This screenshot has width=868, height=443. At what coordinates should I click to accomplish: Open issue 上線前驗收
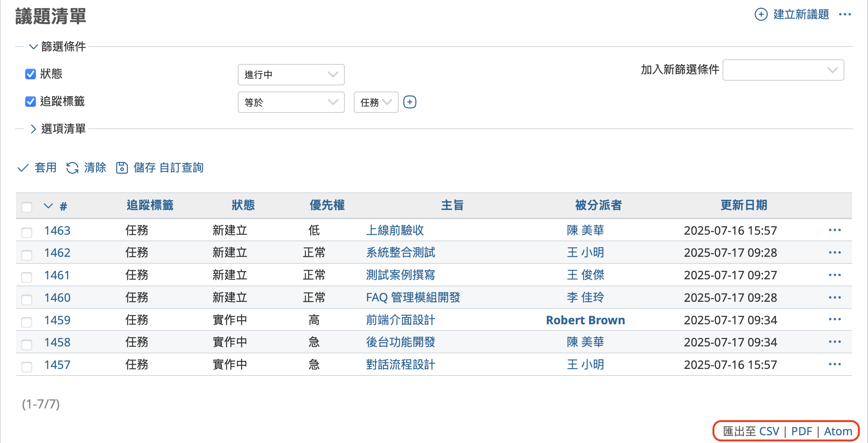[395, 230]
